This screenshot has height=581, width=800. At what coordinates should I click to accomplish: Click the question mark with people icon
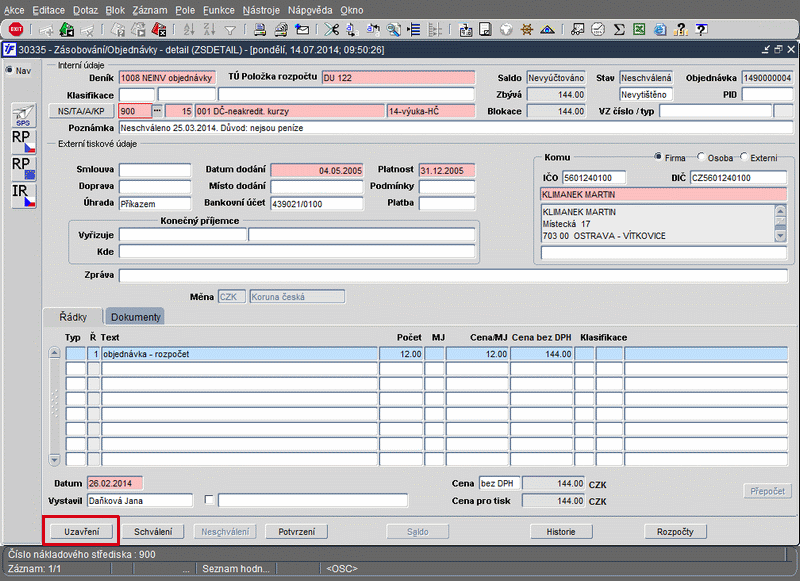click(681, 30)
